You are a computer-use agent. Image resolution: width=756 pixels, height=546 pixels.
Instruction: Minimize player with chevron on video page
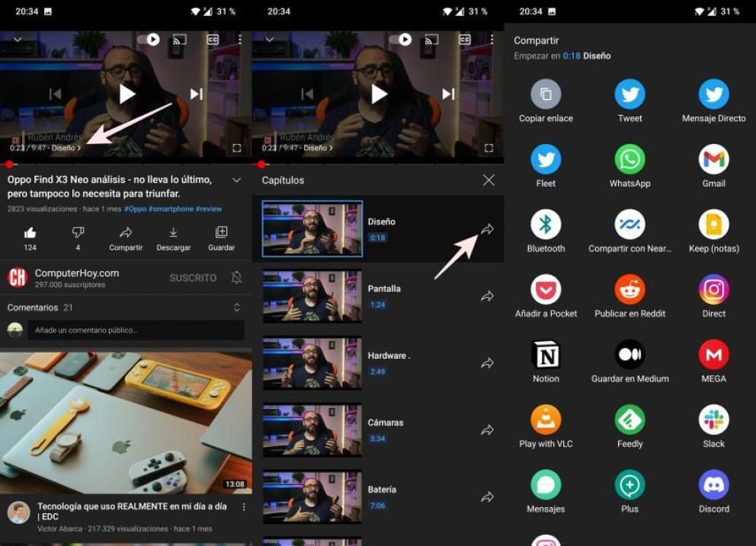tap(18, 40)
